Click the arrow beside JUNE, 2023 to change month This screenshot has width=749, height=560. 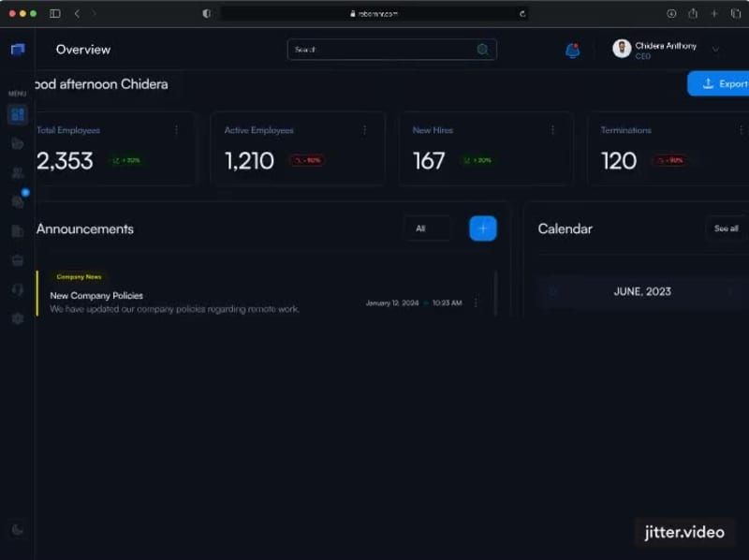pyautogui.click(x=553, y=291)
